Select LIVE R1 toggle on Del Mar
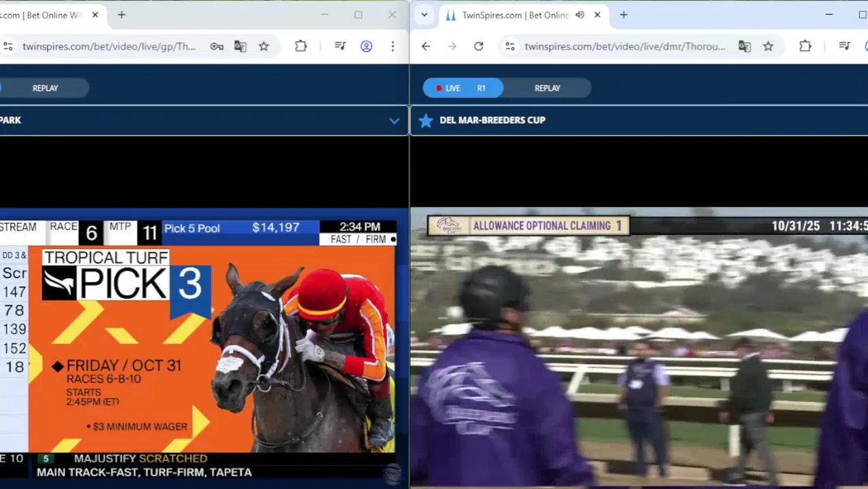The width and height of the screenshot is (868, 489). pos(463,88)
